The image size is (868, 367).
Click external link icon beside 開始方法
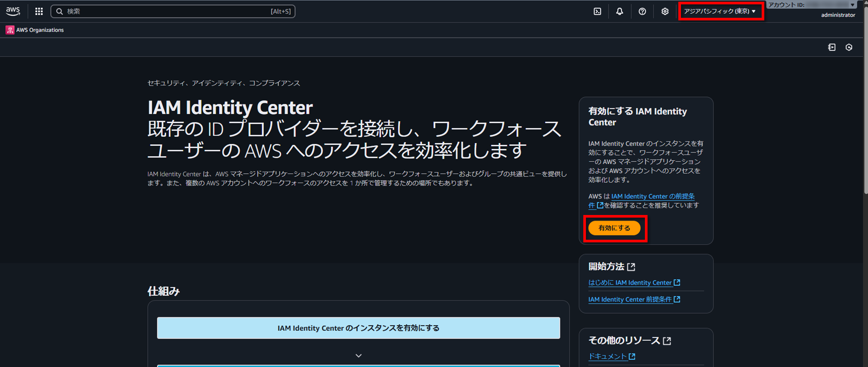631,267
